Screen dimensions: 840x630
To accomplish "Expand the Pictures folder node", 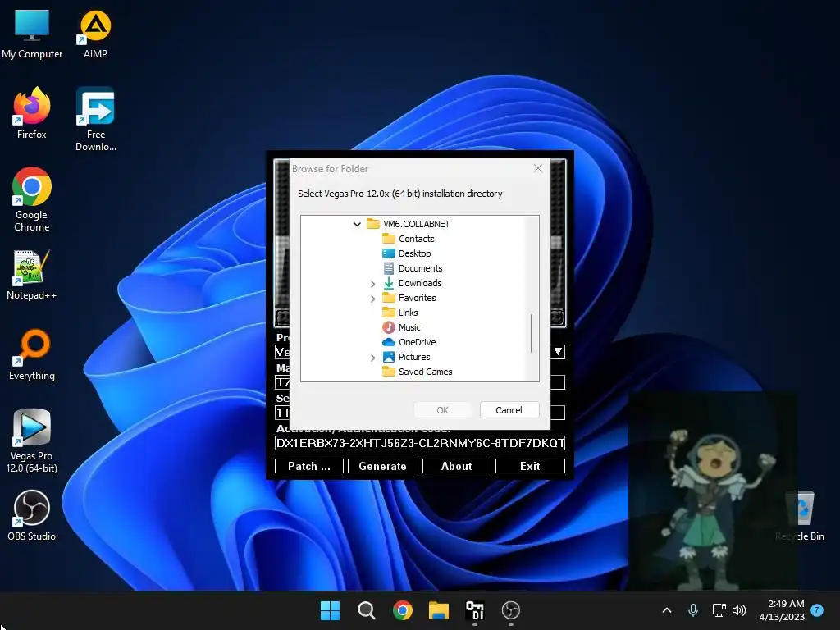I will pos(373,358).
